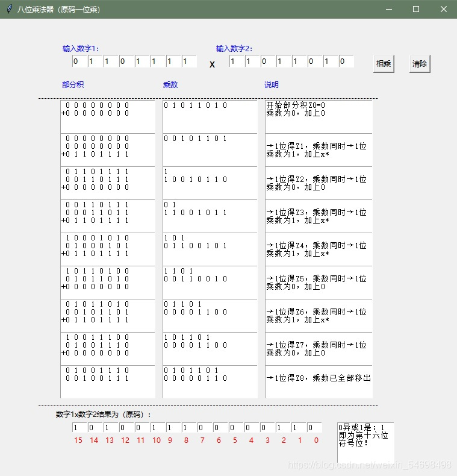Click the →1位得Z5 explanation line

[317, 279]
